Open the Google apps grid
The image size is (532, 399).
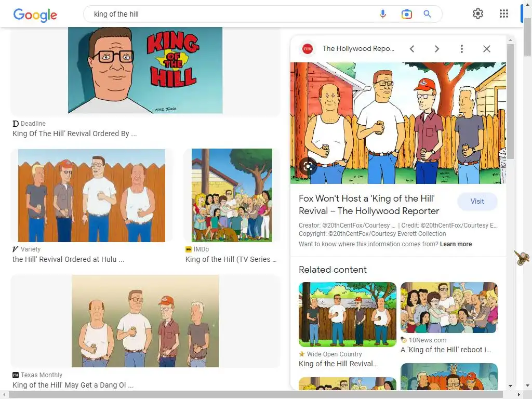[504, 14]
